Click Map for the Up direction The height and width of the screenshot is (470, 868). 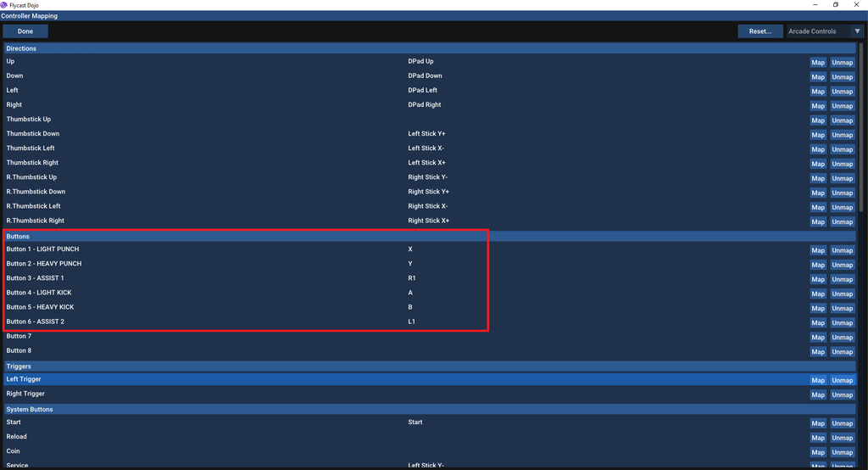coord(817,63)
